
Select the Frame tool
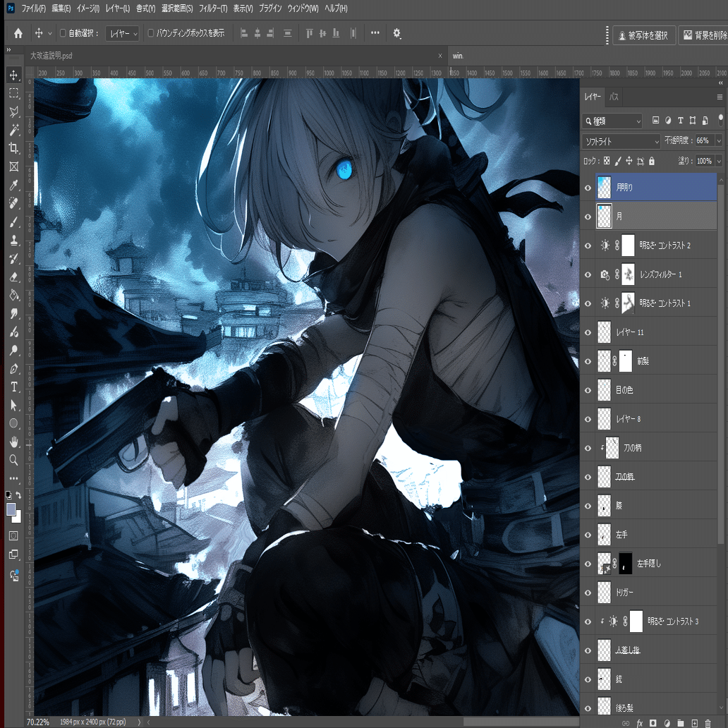tap(14, 166)
